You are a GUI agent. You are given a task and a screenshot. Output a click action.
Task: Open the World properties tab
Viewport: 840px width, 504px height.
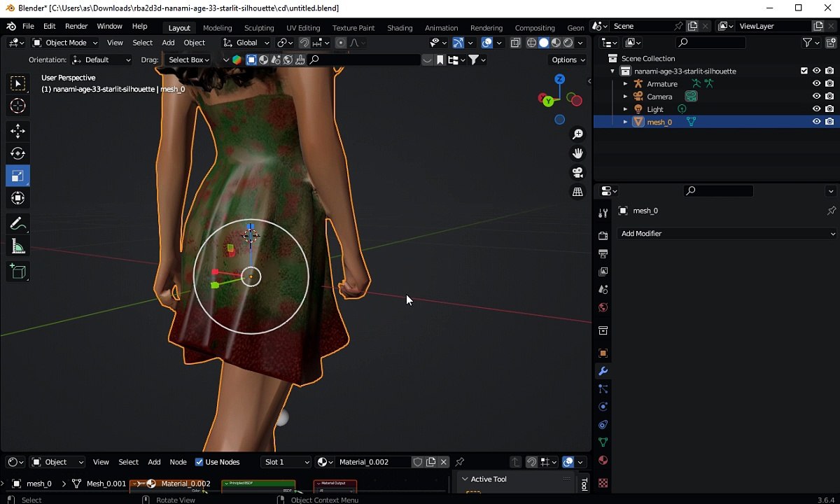(603, 307)
